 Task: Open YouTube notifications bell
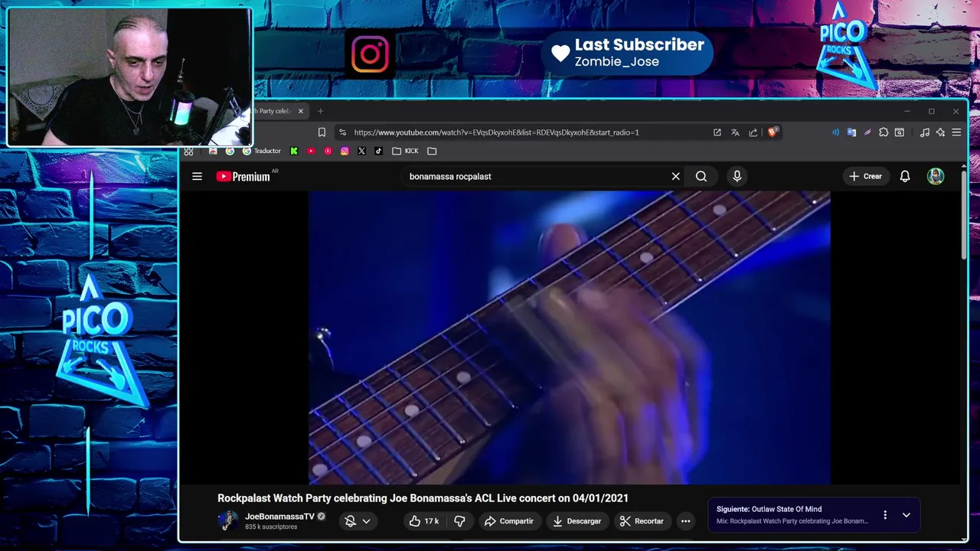(x=905, y=176)
